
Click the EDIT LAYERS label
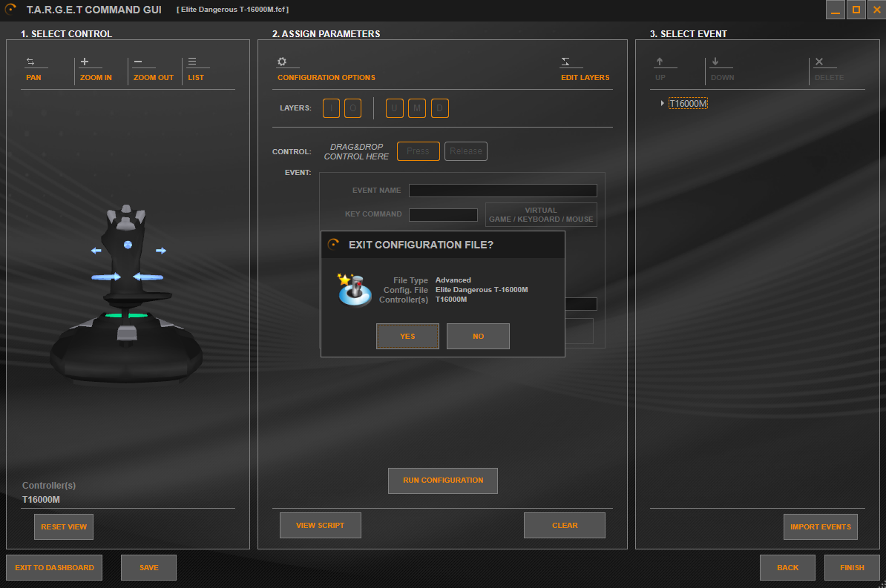[585, 77]
